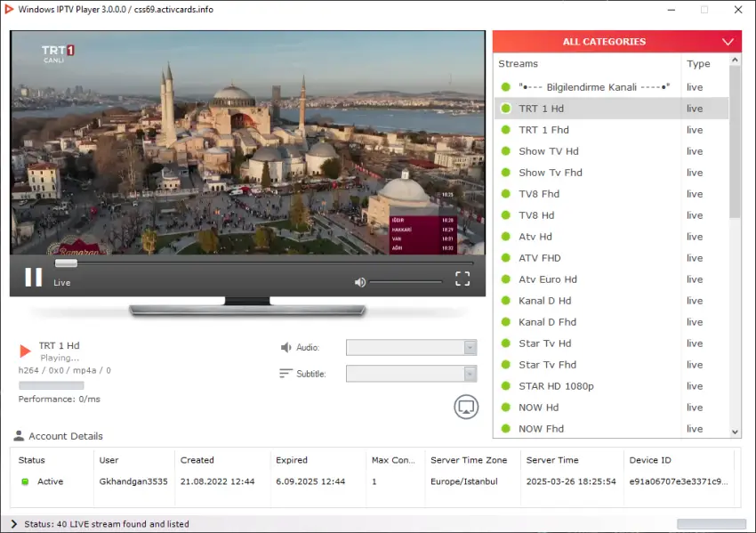Click green status dot for ATV FHD
This screenshot has width=756, height=533.
point(506,258)
